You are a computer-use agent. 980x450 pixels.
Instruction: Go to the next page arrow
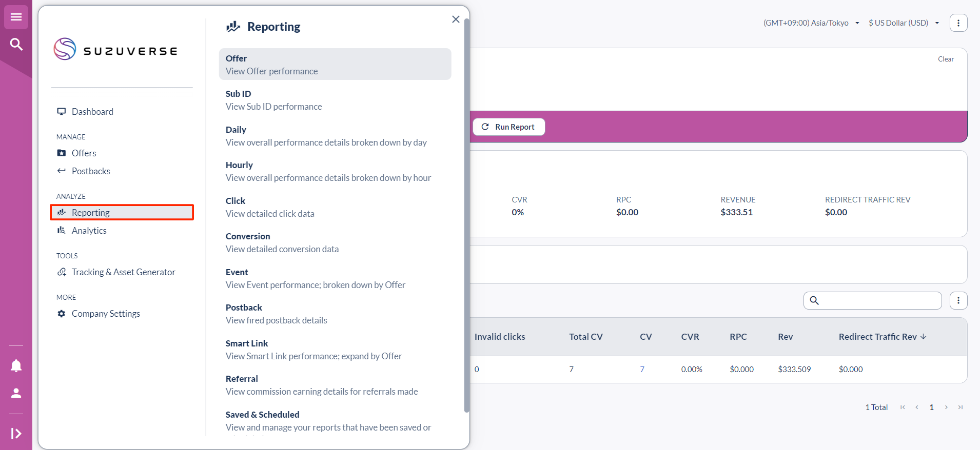tap(946, 407)
